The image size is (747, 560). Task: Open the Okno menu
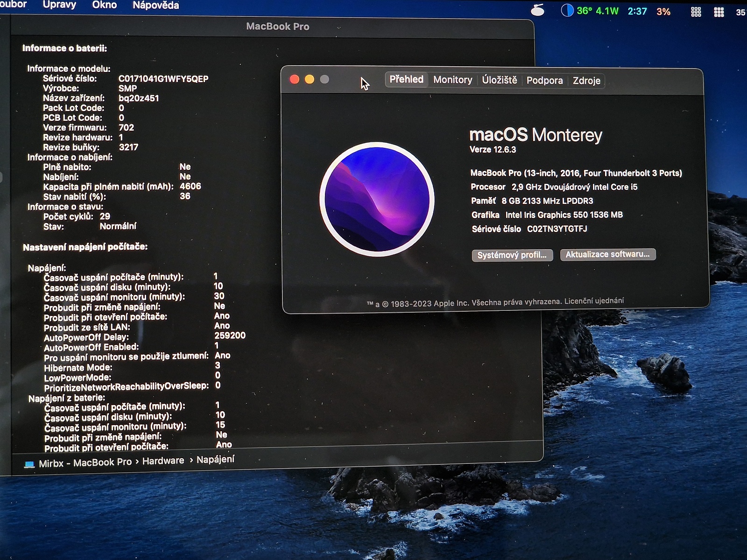tap(104, 5)
